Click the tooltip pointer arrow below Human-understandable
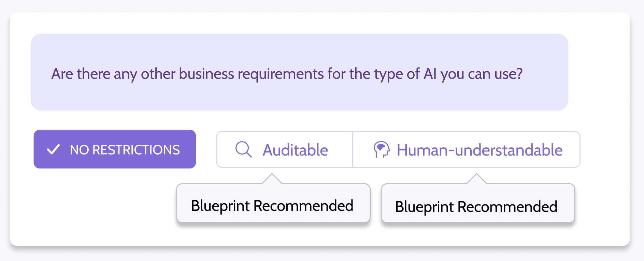This screenshot has width=644, height=261. pos(476,179)
